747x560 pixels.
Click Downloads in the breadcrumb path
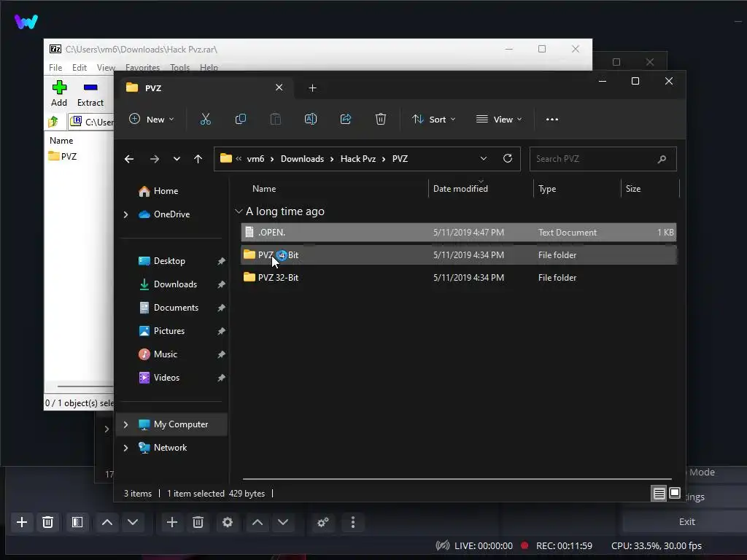[x=302, y=158]
